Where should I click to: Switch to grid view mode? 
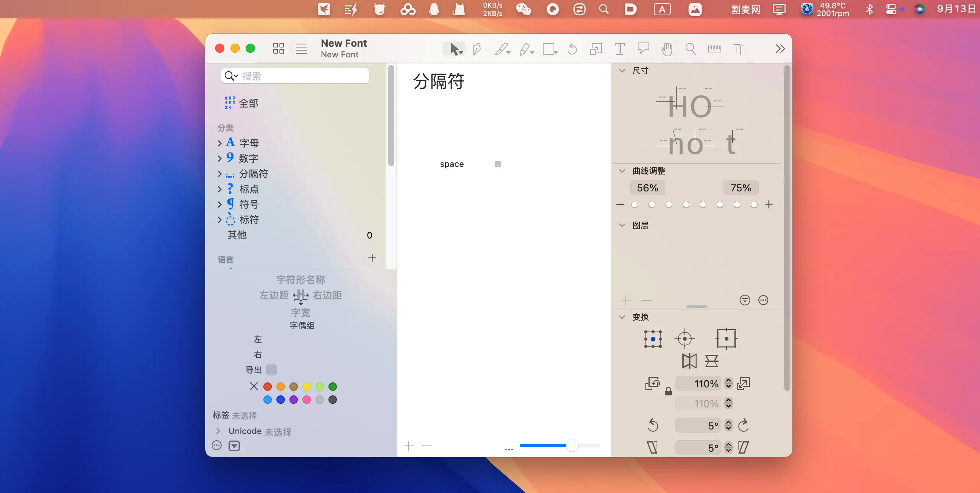pos(278,48)
